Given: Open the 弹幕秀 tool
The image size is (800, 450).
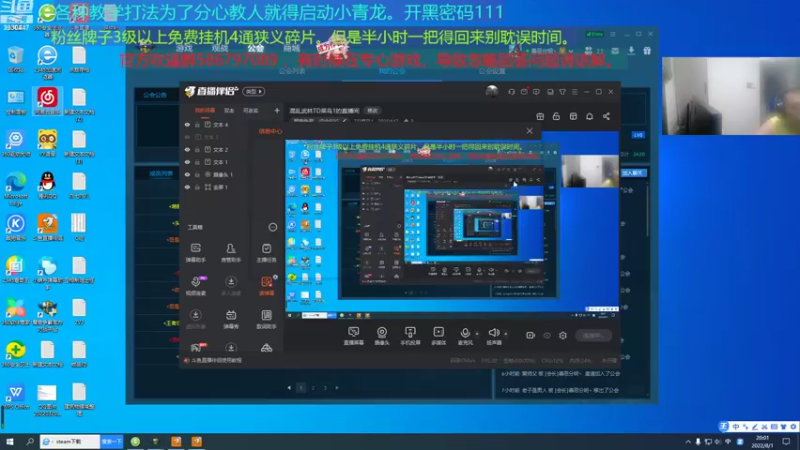Looking at the screenshot, I should coord(231,319).
